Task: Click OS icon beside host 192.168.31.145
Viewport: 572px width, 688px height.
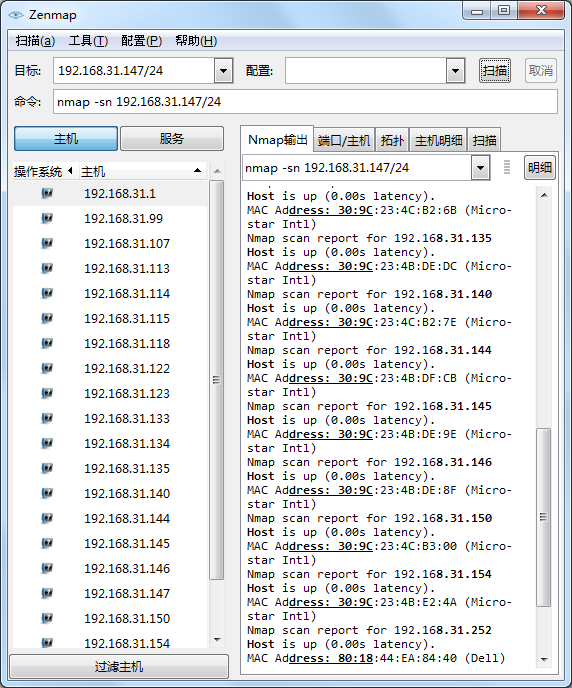Action: pos(47,543)
